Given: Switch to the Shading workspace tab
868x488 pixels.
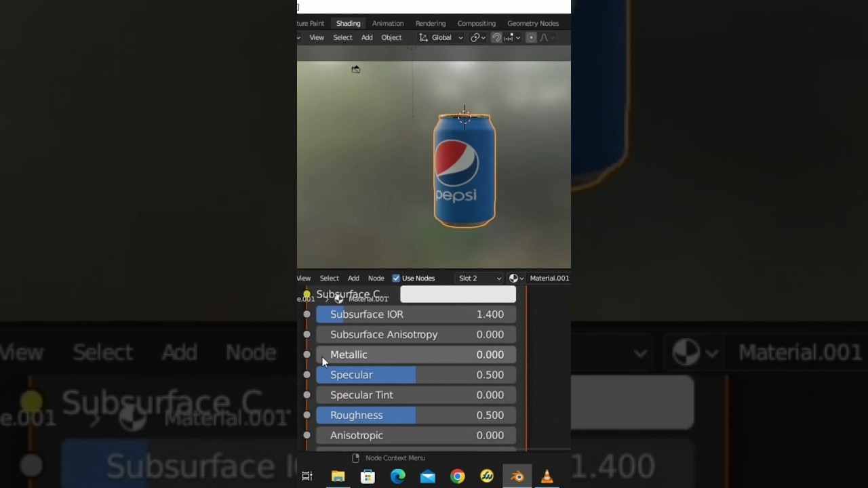Looking at the screenshot, I should pos(349,23).
